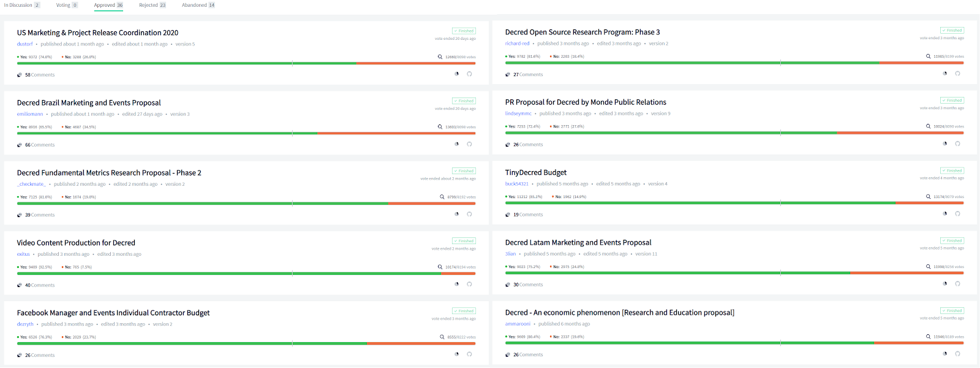980x368 pixels.
Task: Open Decred Brazil Marketing and Events Proposal
Action: (89, 102)
